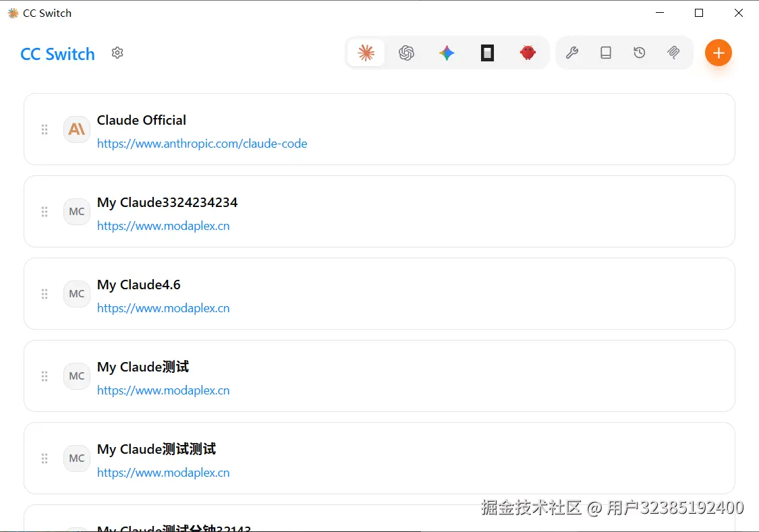Switch to the Claude app tab

point(366,53)
